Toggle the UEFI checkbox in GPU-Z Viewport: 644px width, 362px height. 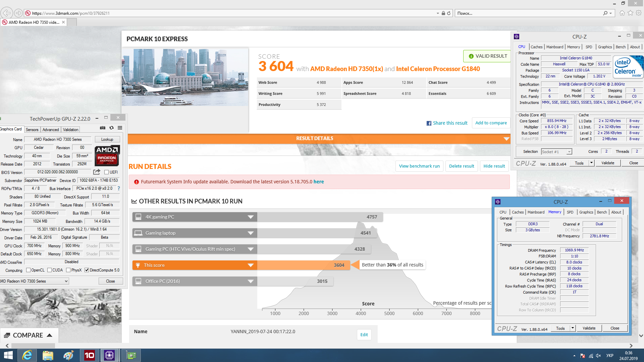click(x=106, y=172)
